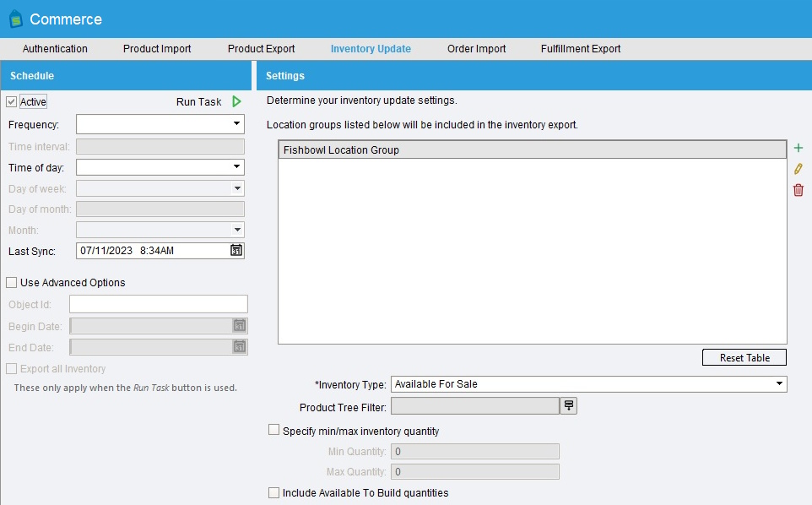Click into the Object Id input field
This screenshot has width=812, height=505.
[x=159, y=304]
